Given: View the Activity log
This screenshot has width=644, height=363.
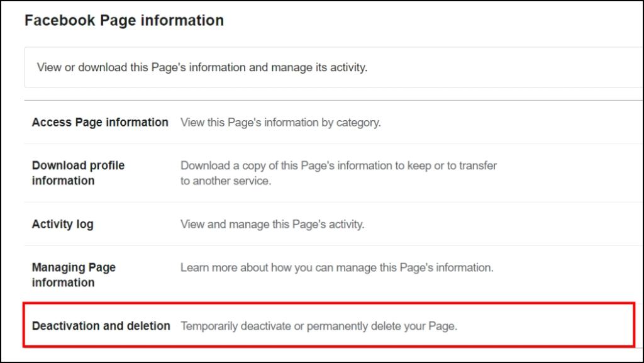Looking at the screenshot, I should [63, 224].
